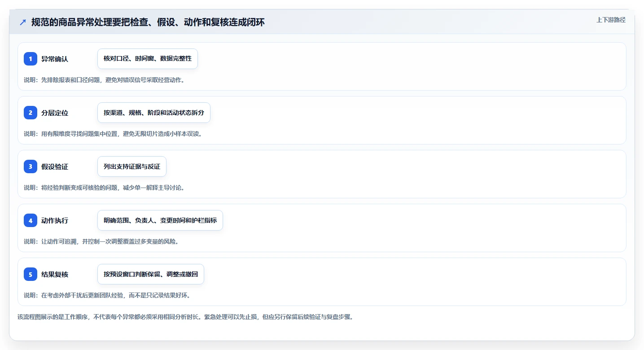Click the 异常确认 step title
This screenshot has width=644, height=350.
pyautogui.click(x=55, y=59)
